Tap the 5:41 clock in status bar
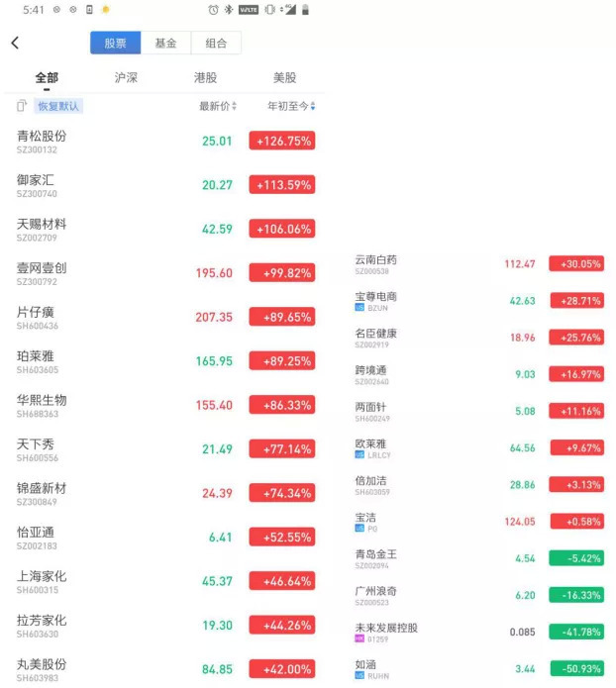Image resolution: width=616 pixels, height=688 pixels. pos(34,10)
